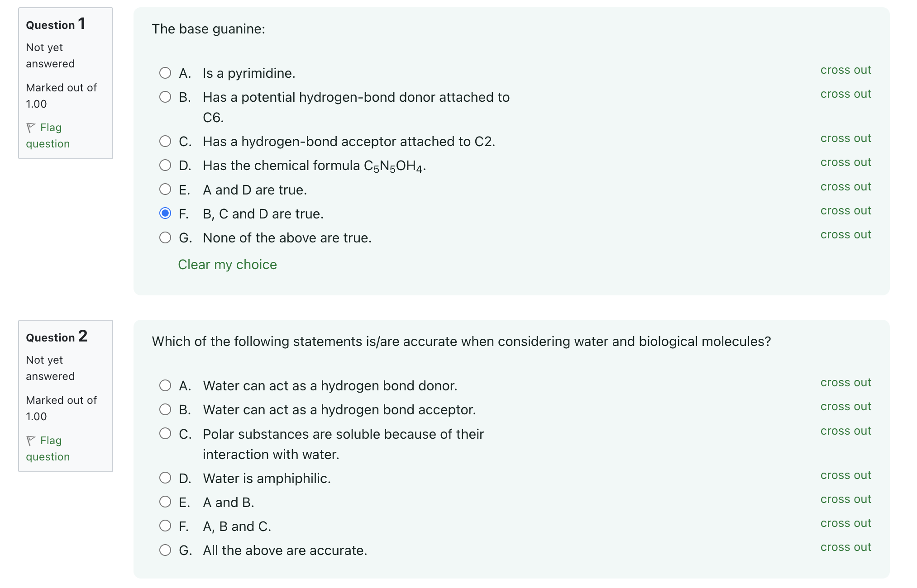Image resolution: width=917 pixels, height=588 pixels.
Task: Select the polar substances solubility option
Action: pos(165,433)
